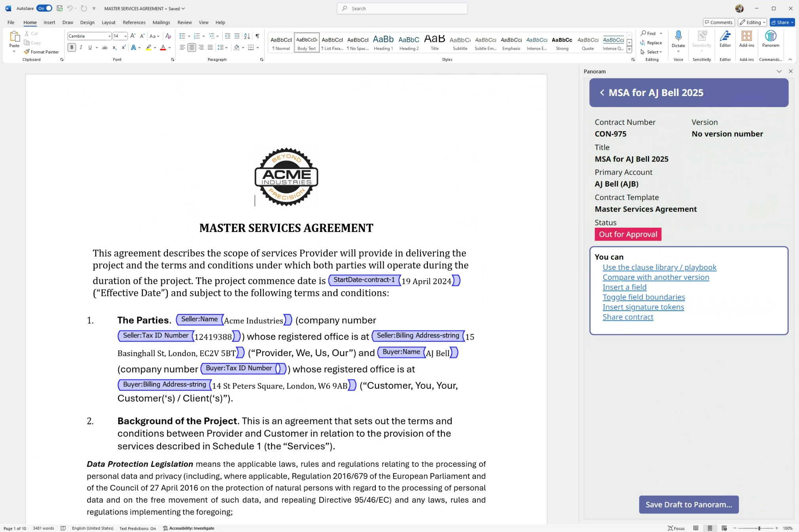This screenshot has width=799, height=532.
Task: Decrease paragraph indent
Action: 227,36
